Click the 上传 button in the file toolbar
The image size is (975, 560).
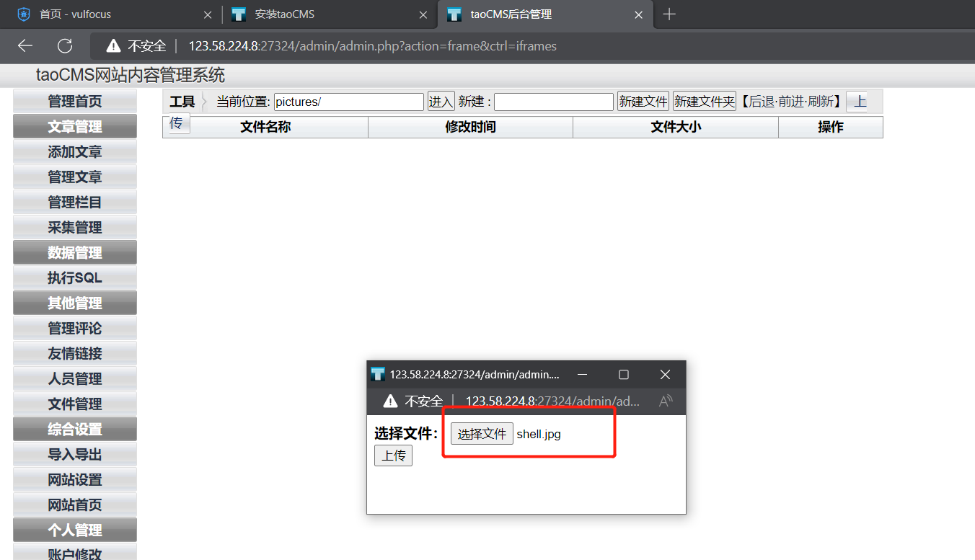857,102
